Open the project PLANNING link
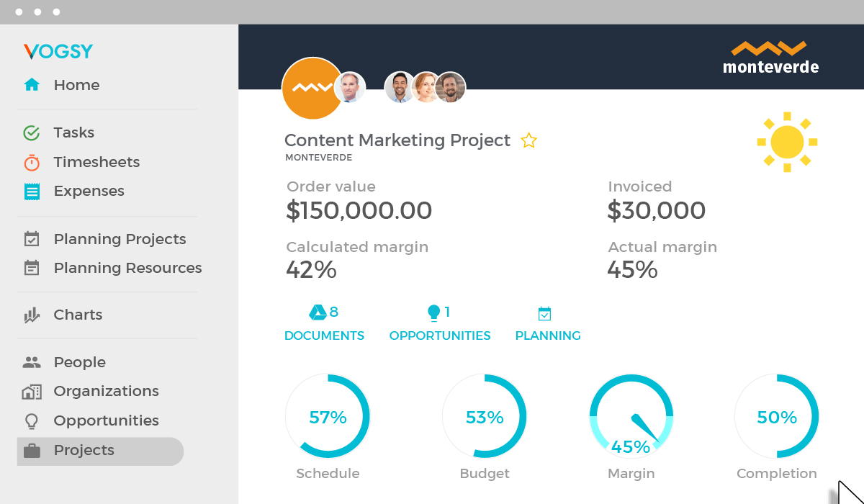Image resolution: width=864 pixels, height=504 pixels. (x=548, y=336)
